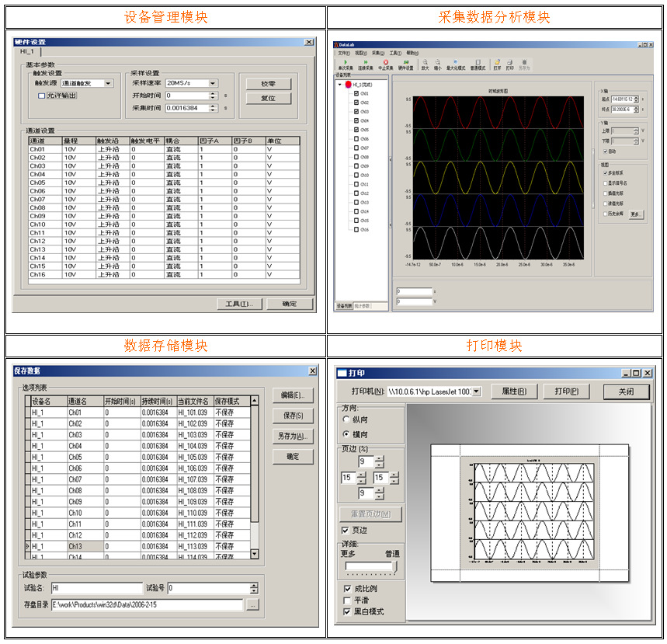Click 编辑(E)... button in save data dialog
The image size is (667, 644).
293,395
